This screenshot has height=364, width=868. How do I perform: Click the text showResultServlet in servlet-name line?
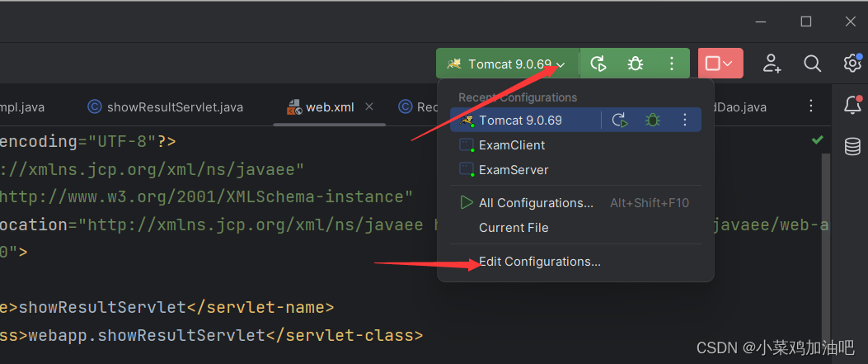point(102,307)
